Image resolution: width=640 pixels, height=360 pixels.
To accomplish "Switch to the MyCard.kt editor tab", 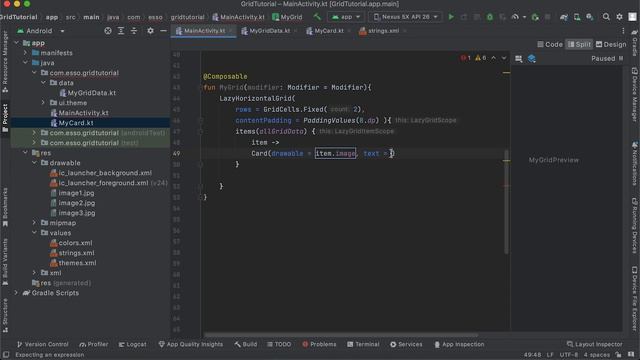I will pos(329,31).
